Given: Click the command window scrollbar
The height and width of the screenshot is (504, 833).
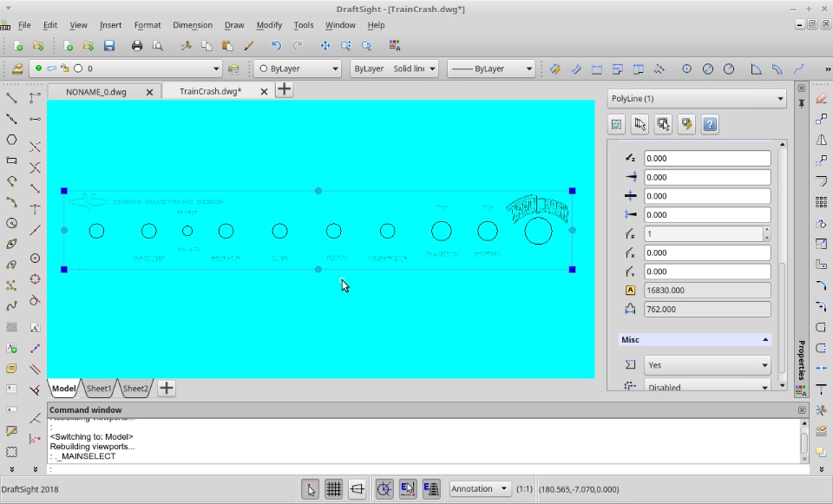Looking at the screenshot, I should coord(804,442).
